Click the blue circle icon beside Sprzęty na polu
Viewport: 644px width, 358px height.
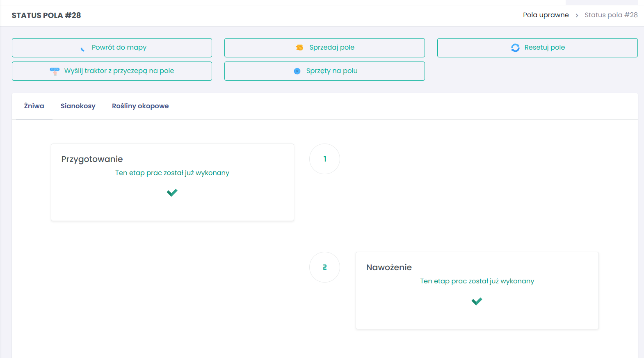[297, 71]
